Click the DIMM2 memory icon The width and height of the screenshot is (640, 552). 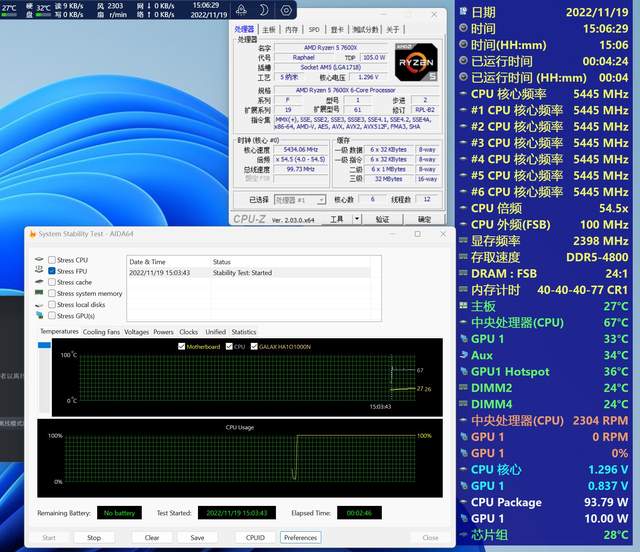(x=463, y=387)
